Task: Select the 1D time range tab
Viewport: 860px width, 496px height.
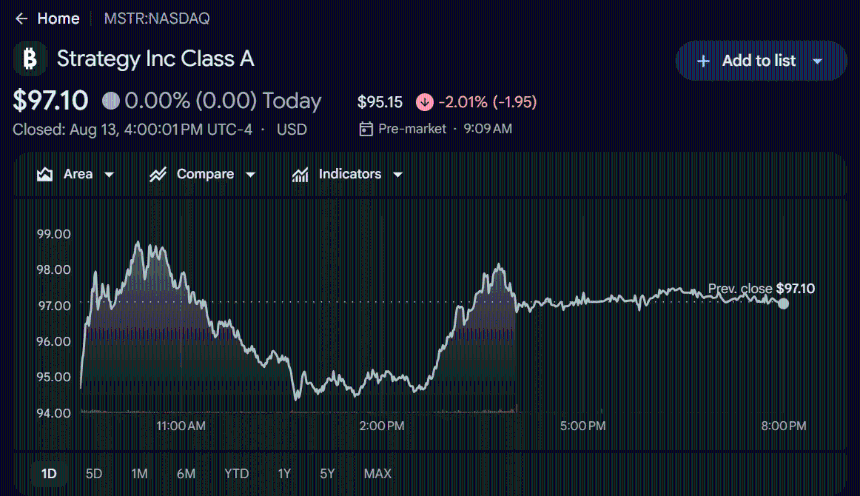Action: click(x=49, y=474)
